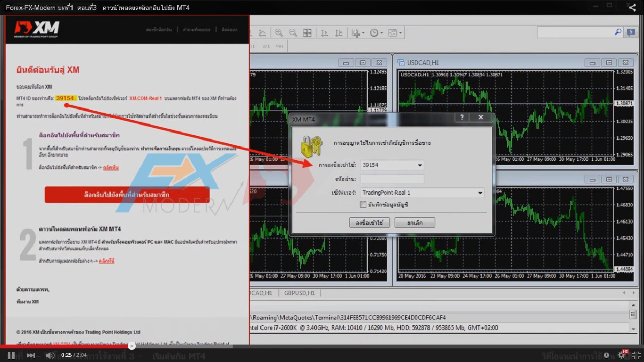Screen dimensions: 644x362
Task: Switch to the GBPUSD,H1 chart tab
Action: 299,293
